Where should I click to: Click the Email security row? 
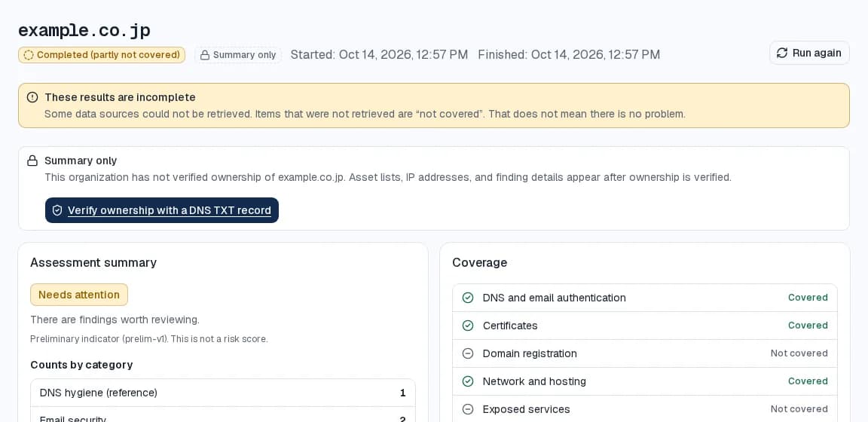[223, 416]
